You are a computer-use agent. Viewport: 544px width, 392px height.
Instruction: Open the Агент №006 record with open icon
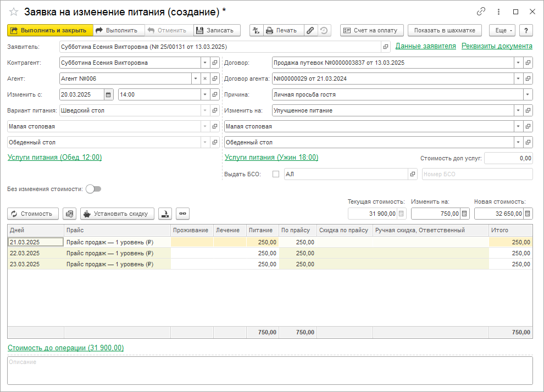click(x=215, y=79)
